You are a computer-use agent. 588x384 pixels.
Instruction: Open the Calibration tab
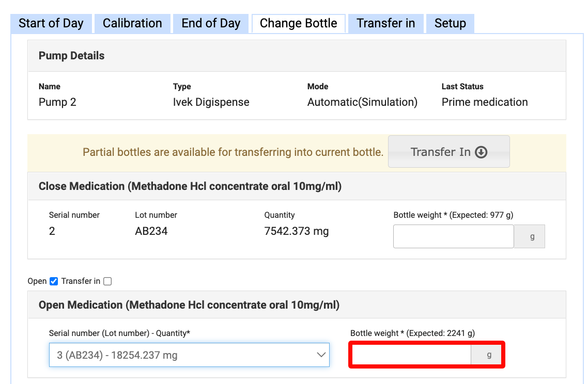(x=132, y=24)
